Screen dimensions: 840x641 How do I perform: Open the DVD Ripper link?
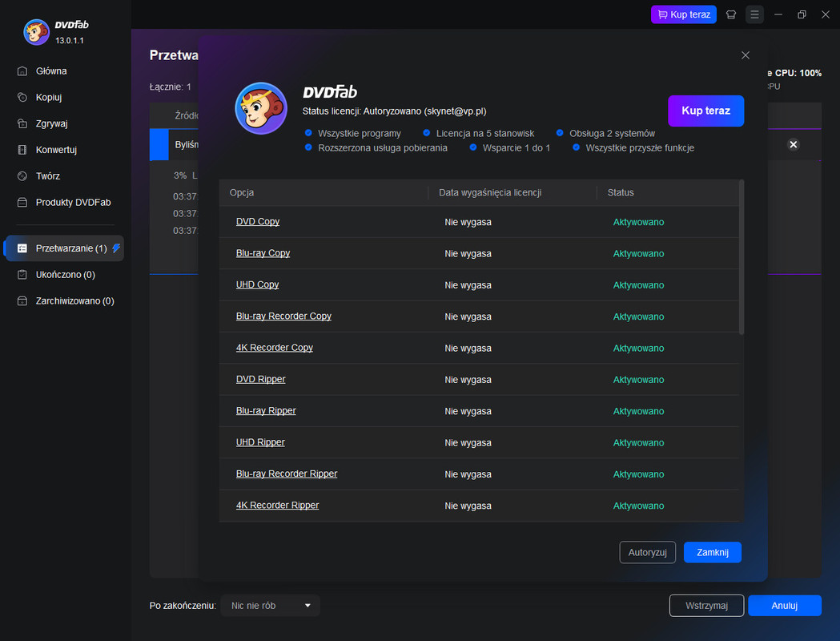click(260, 380)
